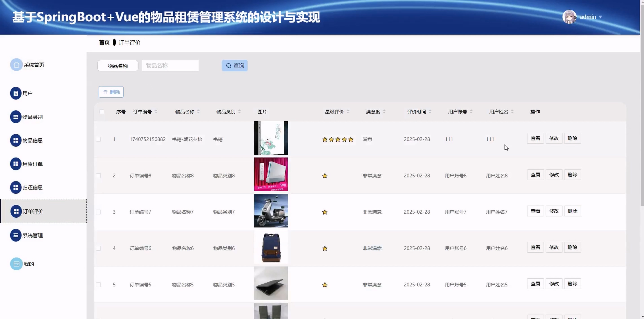This screenshot has height=319, width=644.
Task: Toggle the select-all checkbox in table header
Action: pyautogui.click(x=101, y=112)
